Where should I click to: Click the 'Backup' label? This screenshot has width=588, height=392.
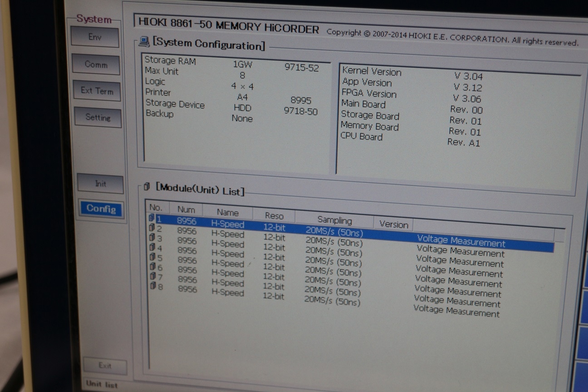tap(159, 113)
